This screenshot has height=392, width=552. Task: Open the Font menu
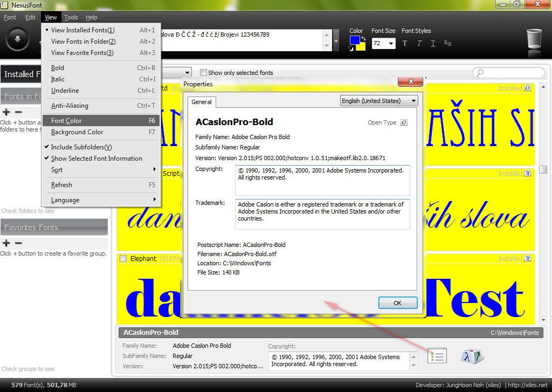[x=10, y=17]
